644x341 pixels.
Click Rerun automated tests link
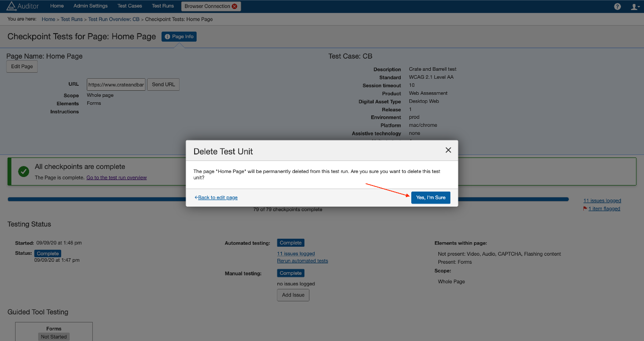point(302,261)
